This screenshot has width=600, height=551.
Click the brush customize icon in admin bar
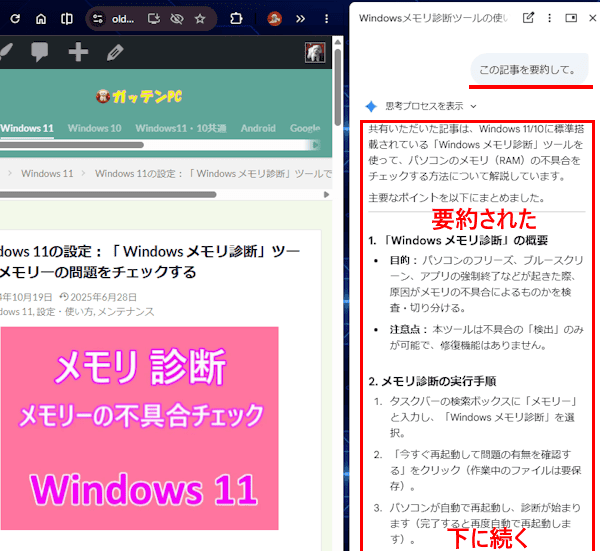coord(6,52)
